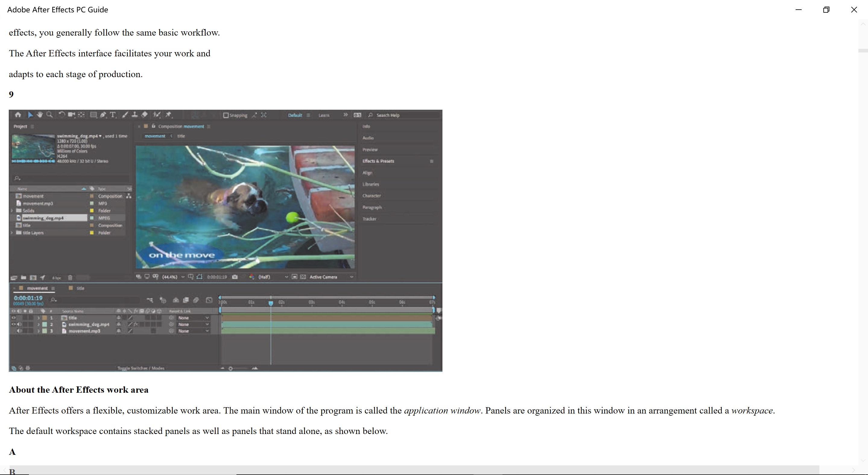Screen dimensions: 868x475
Task: Mute audio of movement.mp3 layer
Action: (x=19, y=331)
